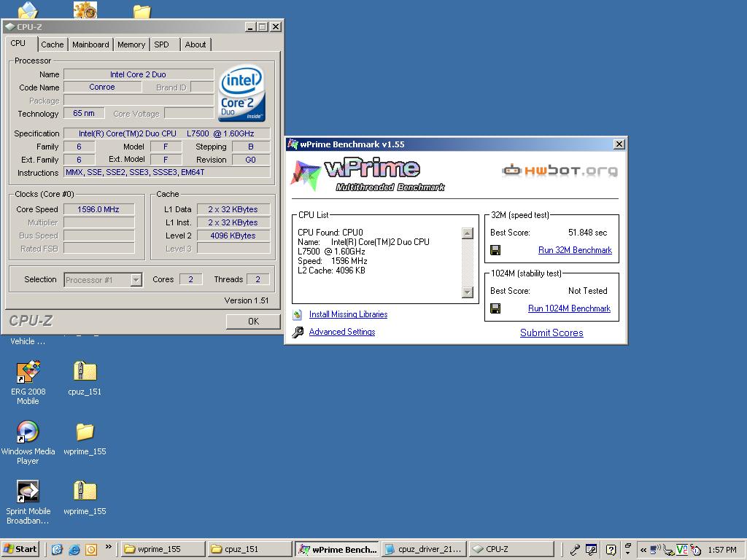Click the handwriting tools icon in language bar
Image resolution: width=747 pixels, height=560 pixels.
pos(592,550)
